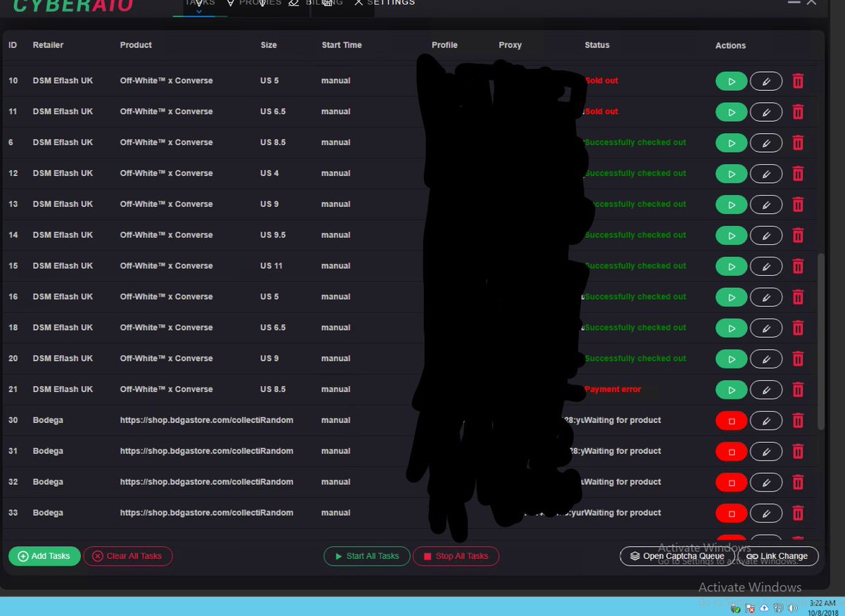The height and width of the screenshot is (616, 845).
Task: Edit task 14 with the pencil icon
Action: point(766,236)
